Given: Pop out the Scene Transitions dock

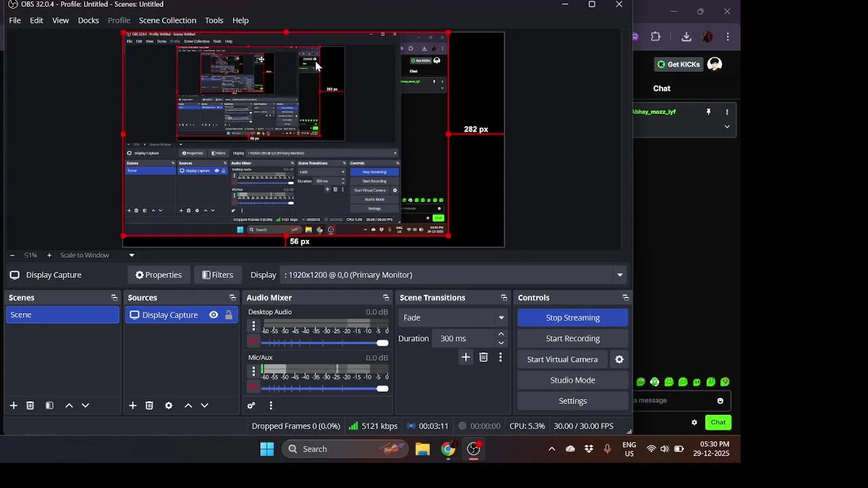Looking at the screenshot, I should click(504, 298).
